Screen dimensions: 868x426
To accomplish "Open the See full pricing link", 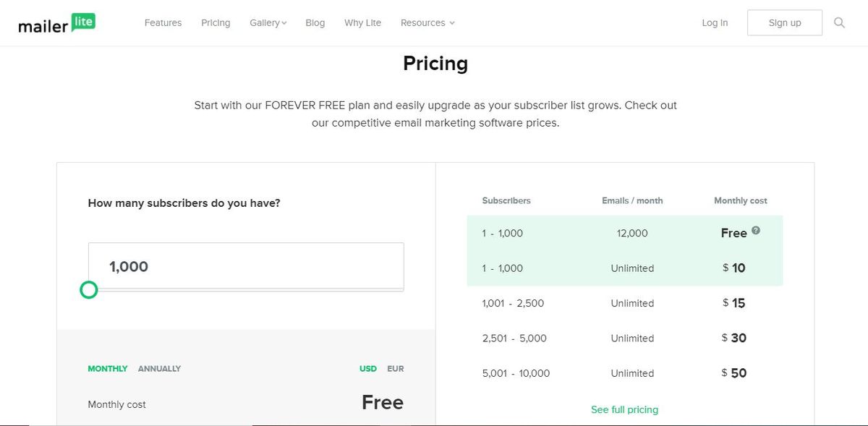I will 624,409.
